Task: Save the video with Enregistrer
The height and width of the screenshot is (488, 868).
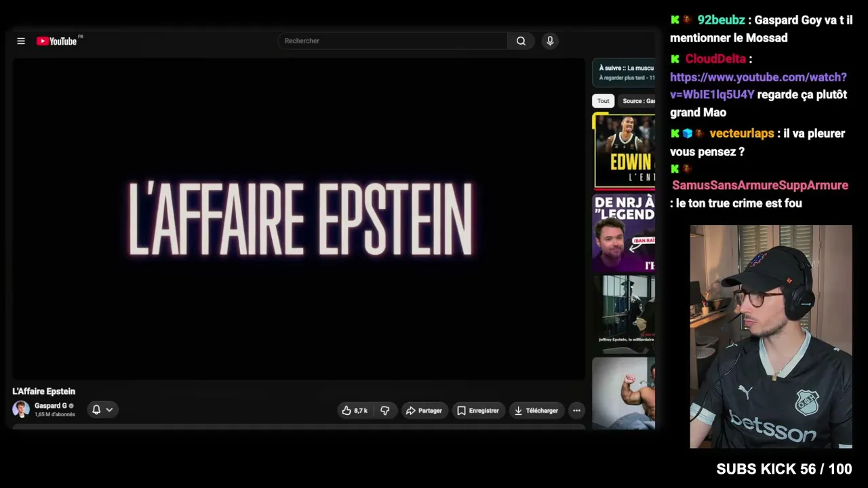Action: tap(478, 410)
